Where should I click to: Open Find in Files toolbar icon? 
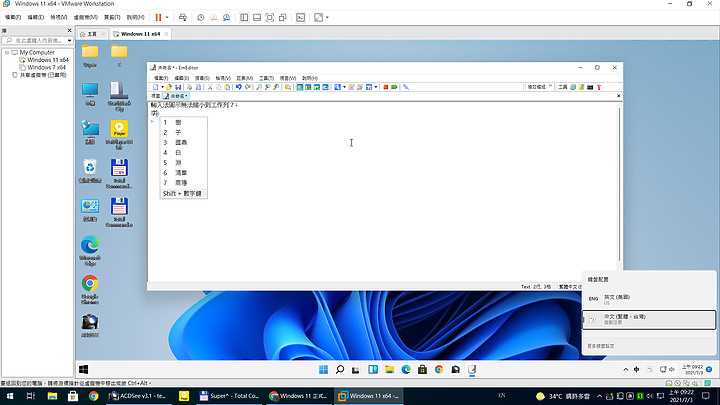288,87
